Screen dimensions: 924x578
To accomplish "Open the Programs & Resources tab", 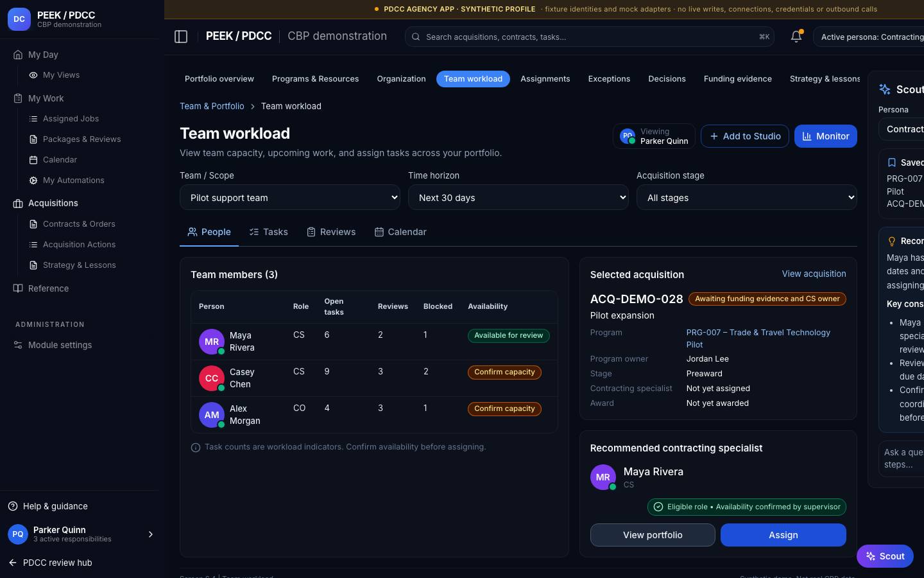I will (316, 79).
